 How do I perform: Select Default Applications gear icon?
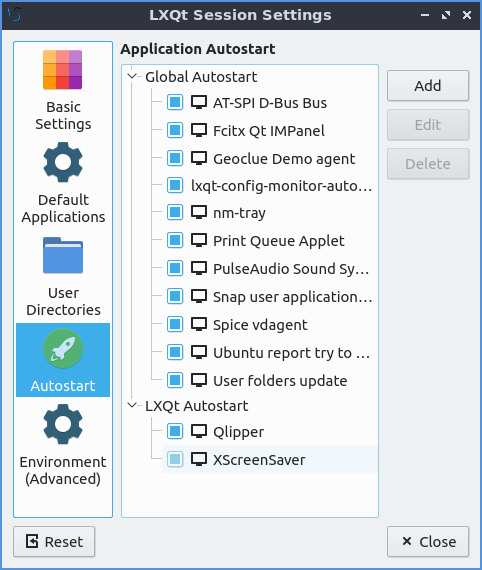[x=63, y=162]
